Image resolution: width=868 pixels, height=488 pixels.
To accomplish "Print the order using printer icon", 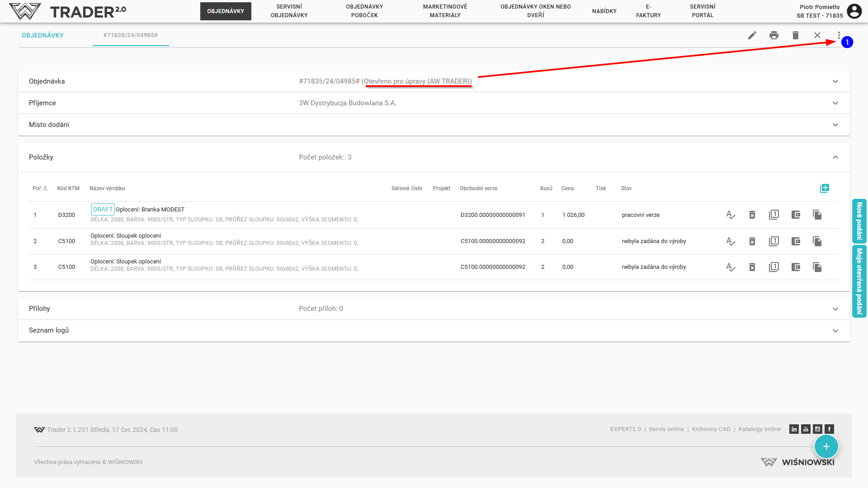I will [x=774, y=35].
